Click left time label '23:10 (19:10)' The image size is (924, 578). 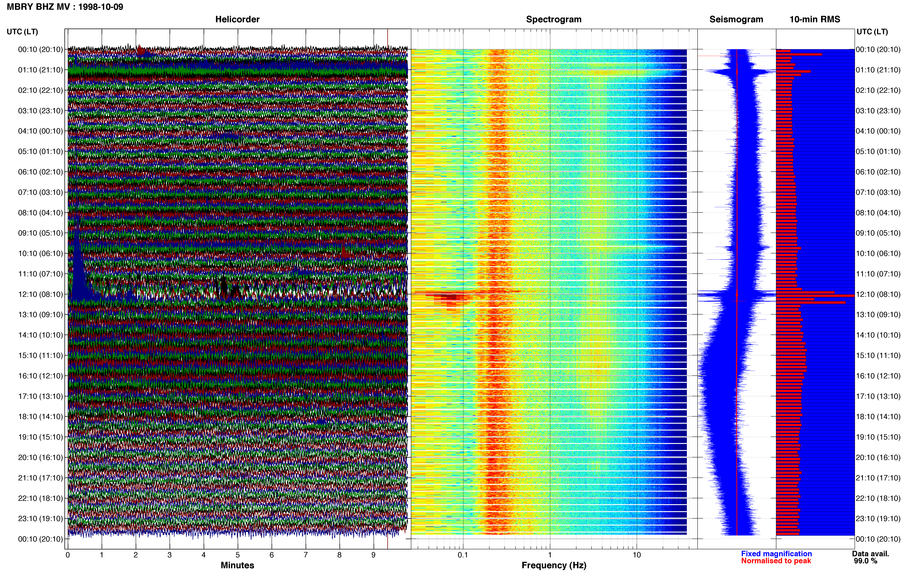pyautogui.click(x=41, y=519)
